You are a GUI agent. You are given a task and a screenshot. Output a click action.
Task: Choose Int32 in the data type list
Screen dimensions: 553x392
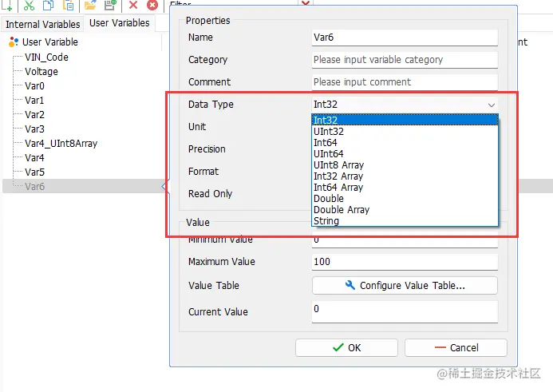pos(405,120)
